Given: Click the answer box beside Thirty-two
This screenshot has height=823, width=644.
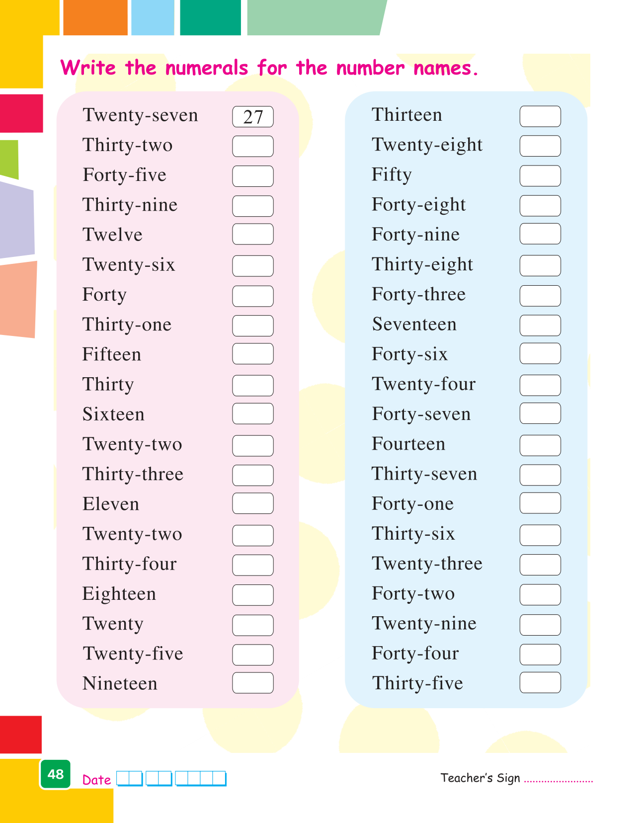Looking at the screenshot, I should point(252,146).
